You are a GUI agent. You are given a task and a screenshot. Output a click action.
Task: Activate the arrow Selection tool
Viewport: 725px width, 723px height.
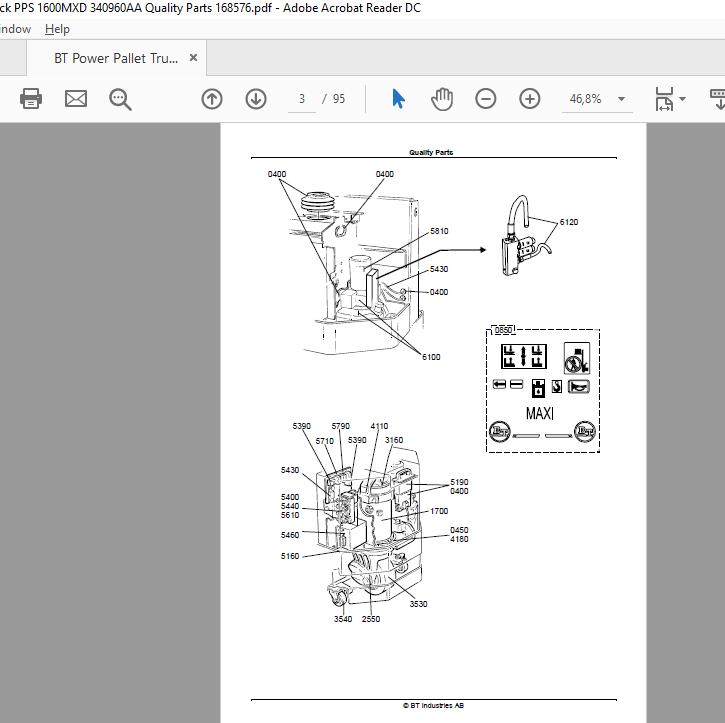pos(398,98)
